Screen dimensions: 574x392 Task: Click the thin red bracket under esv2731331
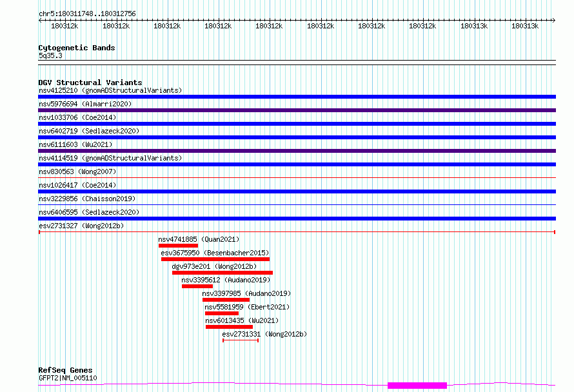tap(241, 340)
